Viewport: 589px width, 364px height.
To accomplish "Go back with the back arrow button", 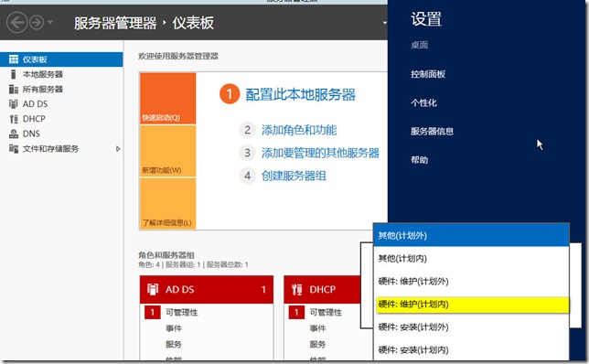I will (x=16, y=23).
